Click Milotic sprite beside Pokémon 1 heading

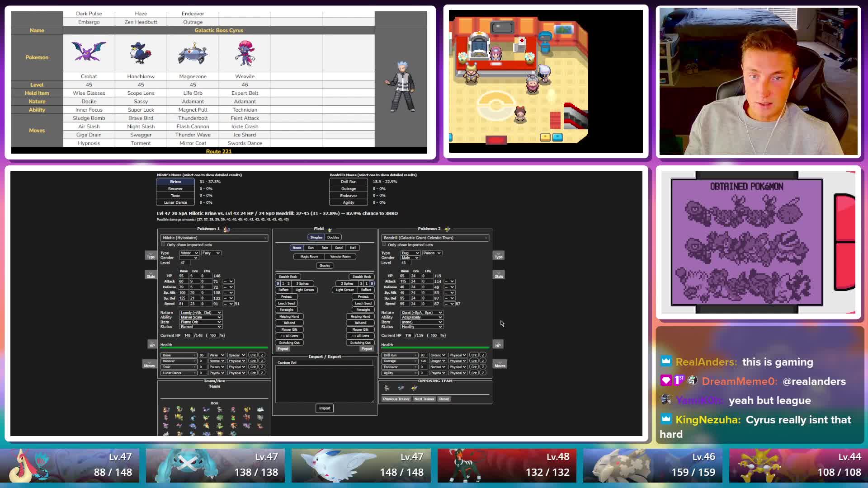click(x=227, y=229)
